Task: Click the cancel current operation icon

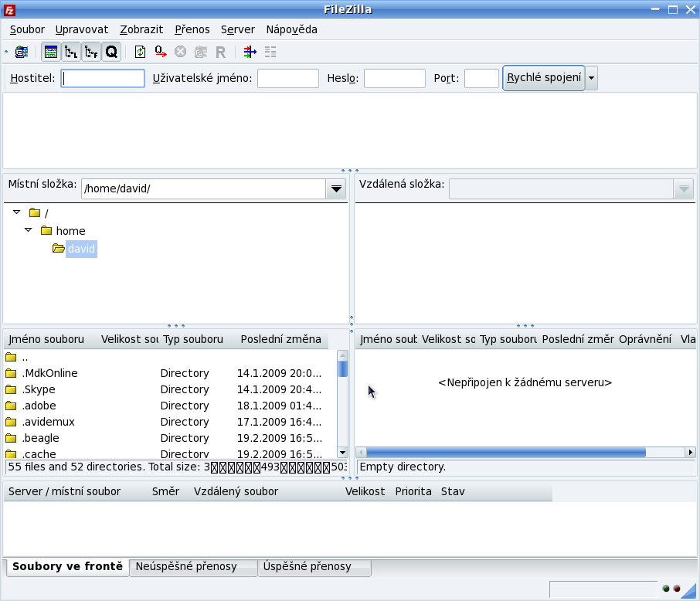Action: [x=180, y=52]
